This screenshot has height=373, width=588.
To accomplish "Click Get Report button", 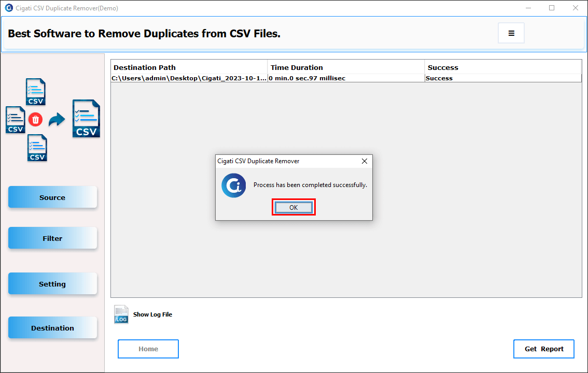I will coord(544,349).
